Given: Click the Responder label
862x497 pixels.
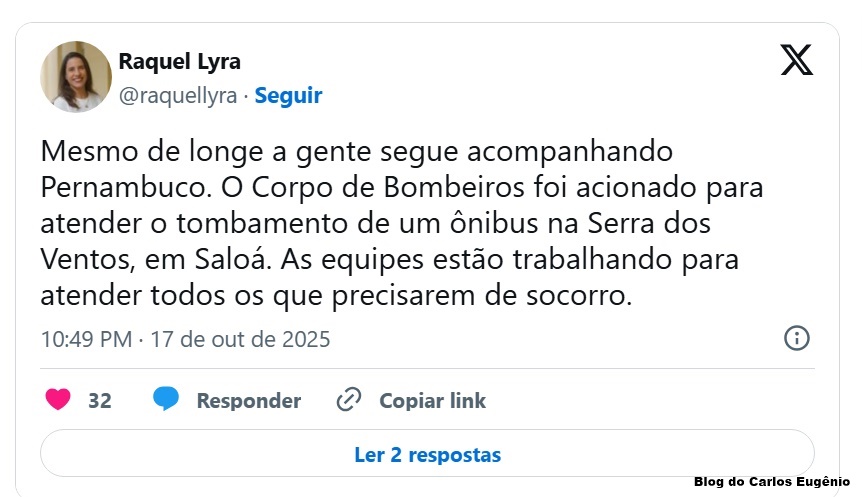Looking at the screenshot, I should click(x=248, y=401).
